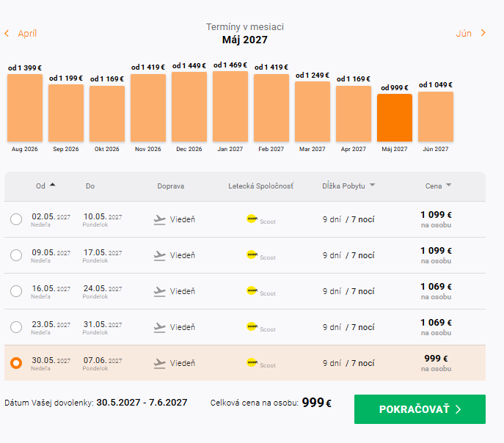Click the airplane icon in the 02.05. row
The width and height of the screenshot is (504, 443).
coord(159,220)
